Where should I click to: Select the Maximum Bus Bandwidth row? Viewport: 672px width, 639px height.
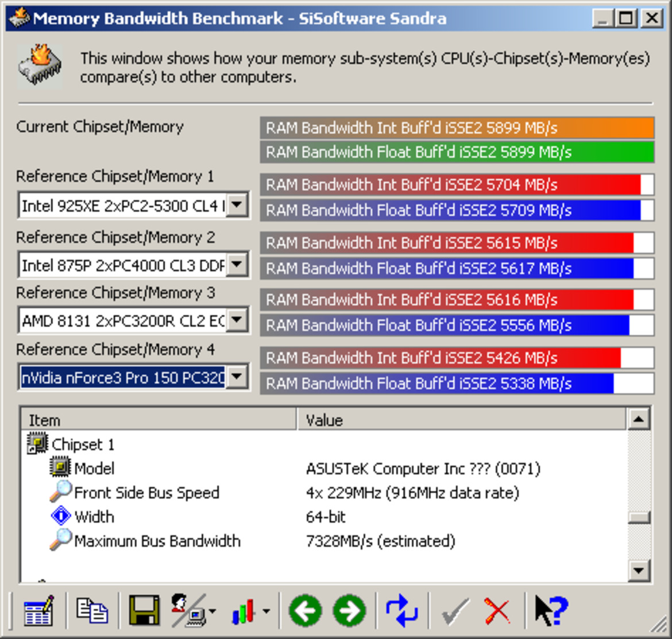point(157,540)
